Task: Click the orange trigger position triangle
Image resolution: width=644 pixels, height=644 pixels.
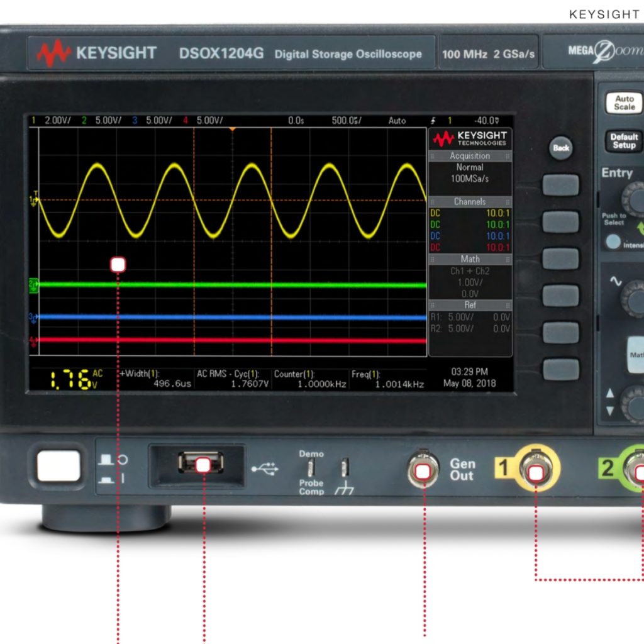Action: 232,130
